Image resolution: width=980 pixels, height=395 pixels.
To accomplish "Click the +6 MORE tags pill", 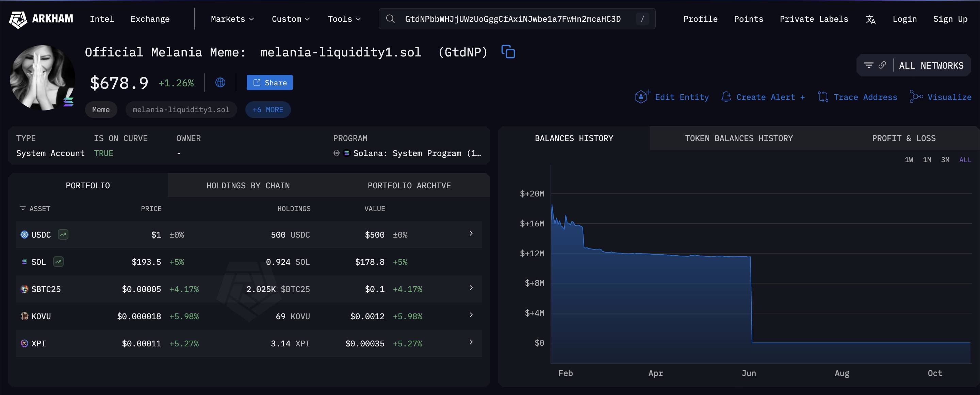I will coord(268,109).
